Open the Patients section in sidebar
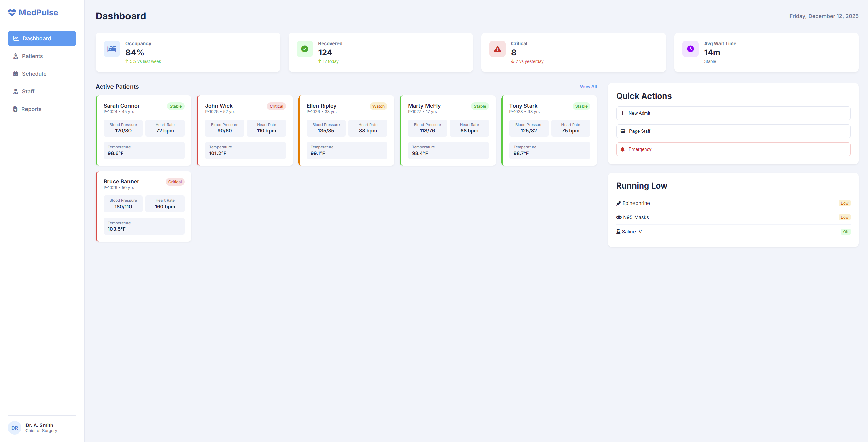Viewport: 868px width, 442px height. [x=32, y=56]
